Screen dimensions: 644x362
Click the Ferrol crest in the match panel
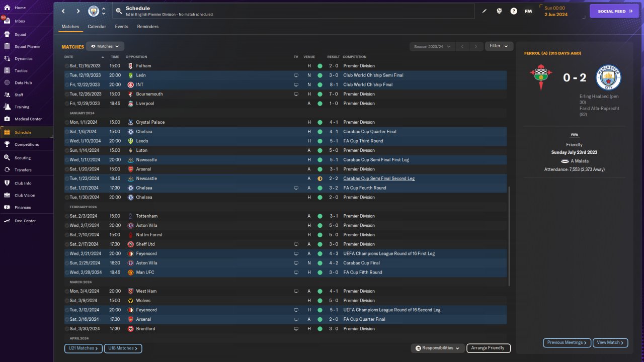tap(541, 78)
